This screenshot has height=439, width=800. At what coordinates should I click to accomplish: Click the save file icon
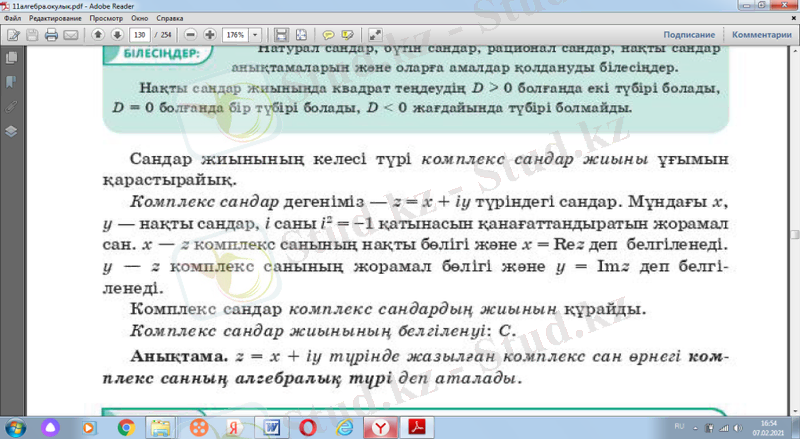[x=32, y=34]
